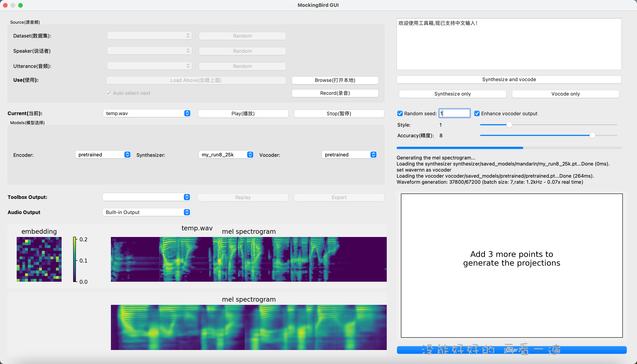Run Vocode only

pos(566,94)
